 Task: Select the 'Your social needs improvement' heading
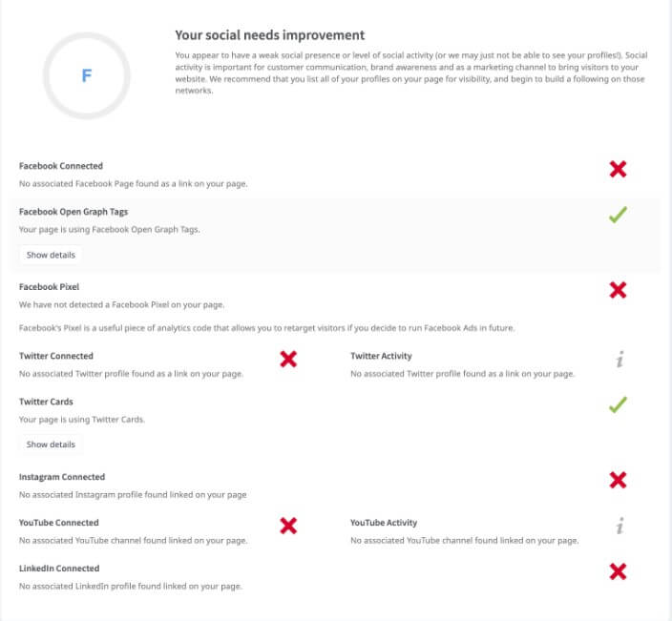click(269, 35)
